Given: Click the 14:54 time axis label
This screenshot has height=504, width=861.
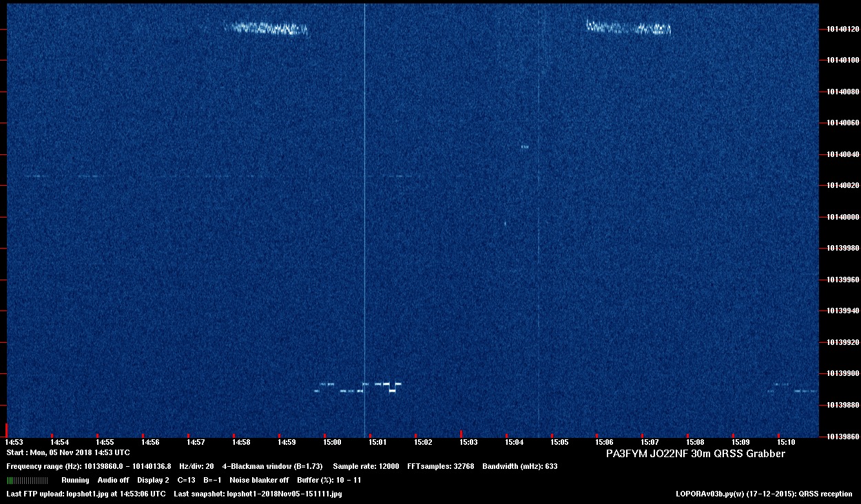Looking at the screenshot, I should point(59,442).
